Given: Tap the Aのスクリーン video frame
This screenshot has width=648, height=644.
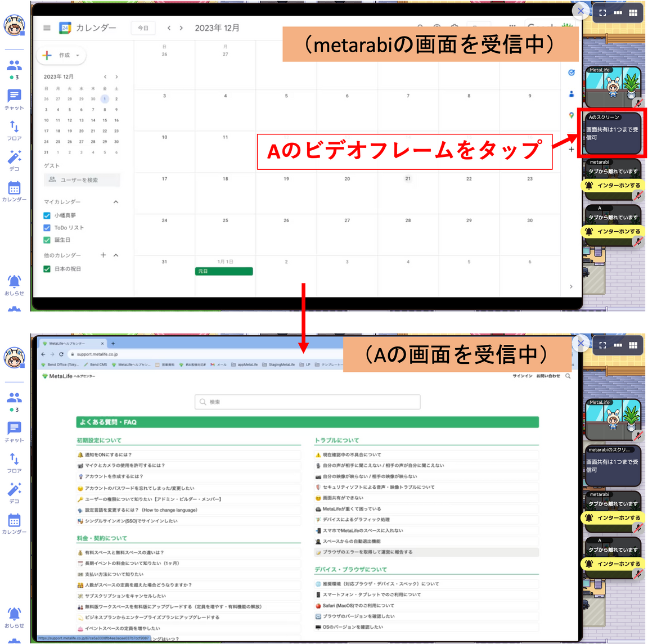Looking at the screenshot, I should [x=613, y=132].
